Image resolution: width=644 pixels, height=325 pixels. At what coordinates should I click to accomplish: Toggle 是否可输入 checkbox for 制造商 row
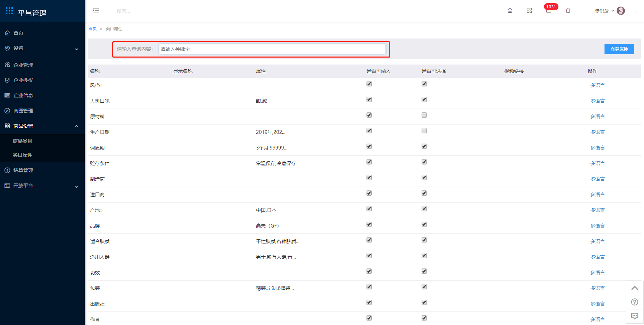coord(369,178)
